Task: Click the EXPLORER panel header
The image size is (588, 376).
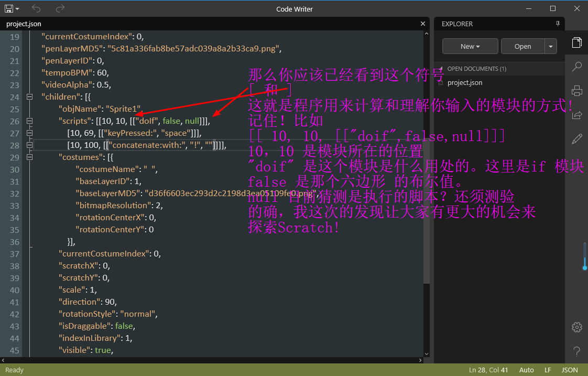Action: click(457, 24)
